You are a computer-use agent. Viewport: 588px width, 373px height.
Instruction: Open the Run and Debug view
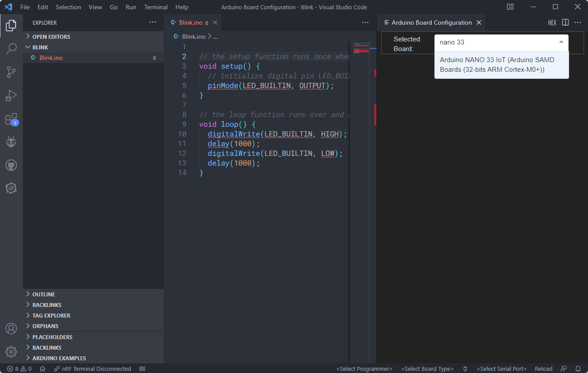pyautogui.click(x=11, y=96)
